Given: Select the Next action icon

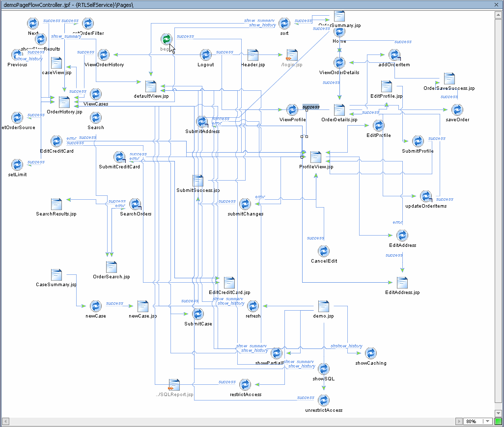Looking at the screenshot, I should (x=33, y=24).
